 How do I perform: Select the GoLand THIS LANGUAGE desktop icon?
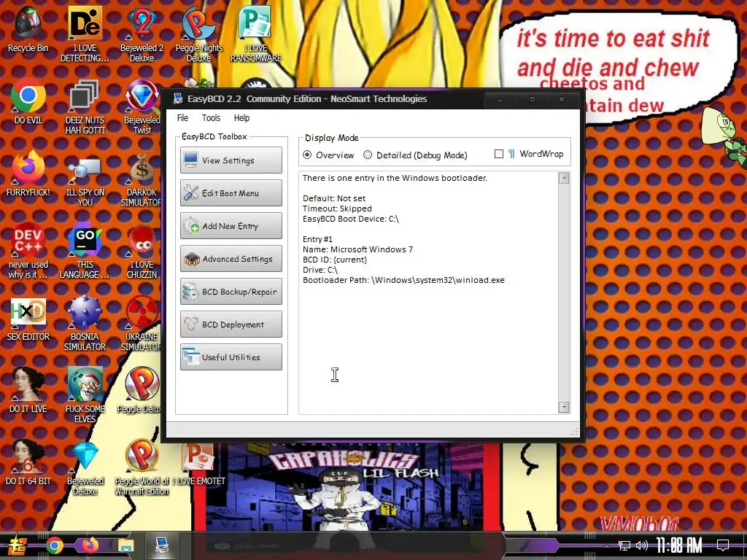pyautogui.click(x=85, y=252)
